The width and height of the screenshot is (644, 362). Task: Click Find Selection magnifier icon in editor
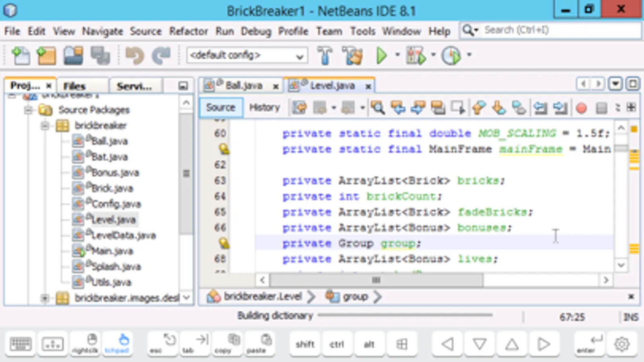coord(378,107)
